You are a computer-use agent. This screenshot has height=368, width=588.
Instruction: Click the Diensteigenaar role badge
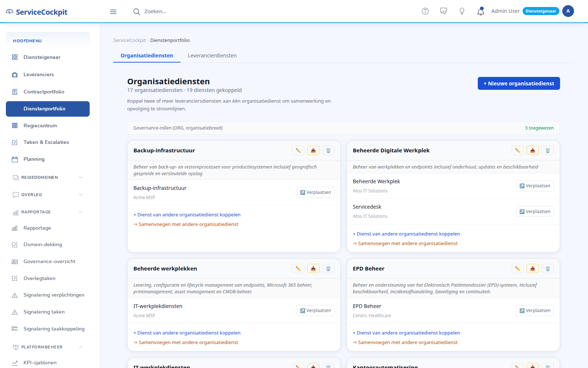[x=541, y=11]
